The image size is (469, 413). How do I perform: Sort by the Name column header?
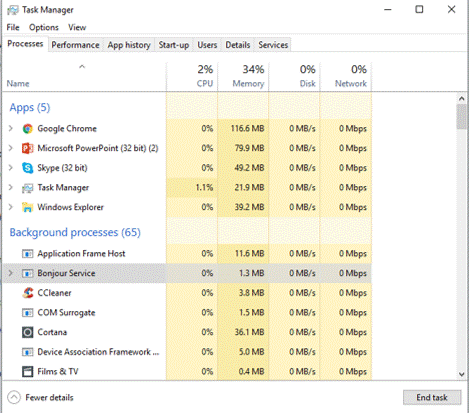pos(84,76)
